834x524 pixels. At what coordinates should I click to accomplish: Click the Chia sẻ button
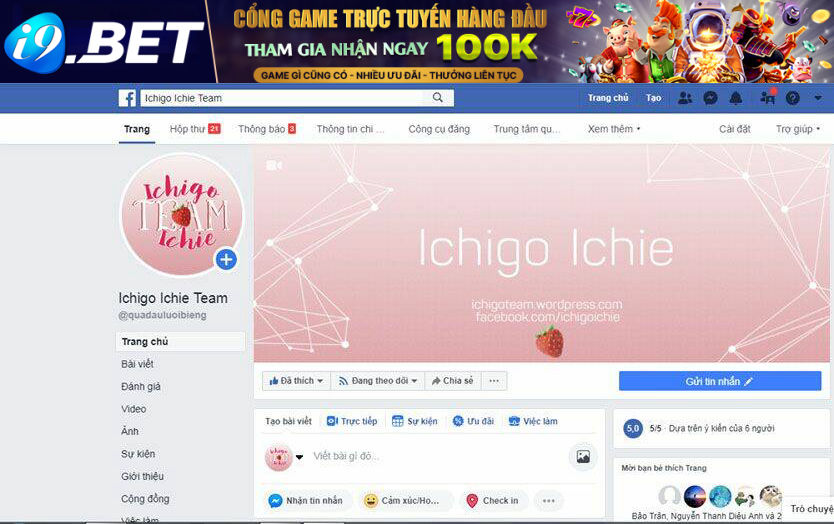click(453, 381)
